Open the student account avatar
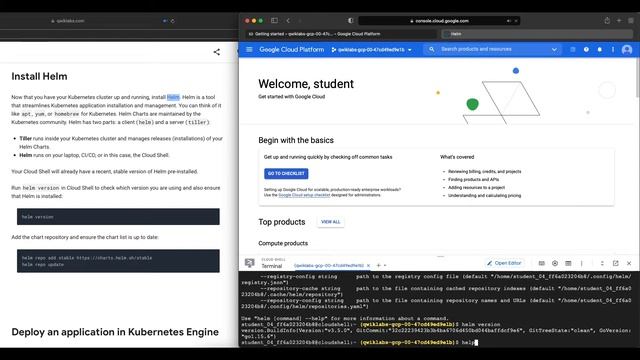 [x=627, y=50]
